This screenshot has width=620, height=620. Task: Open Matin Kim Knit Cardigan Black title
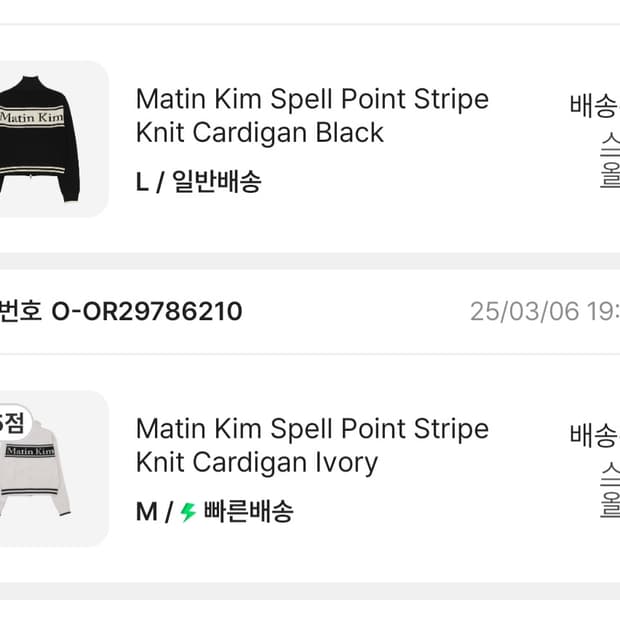click(312, 116)
